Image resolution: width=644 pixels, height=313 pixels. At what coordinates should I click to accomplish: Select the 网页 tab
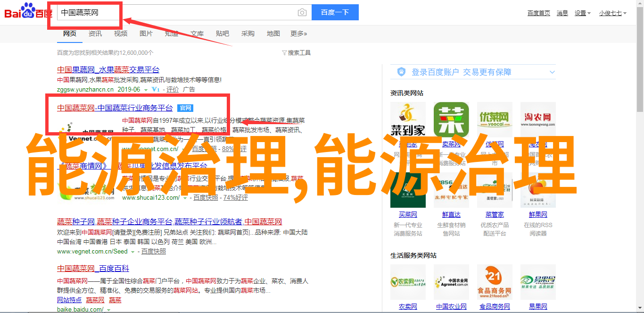(x=70, y=34)
